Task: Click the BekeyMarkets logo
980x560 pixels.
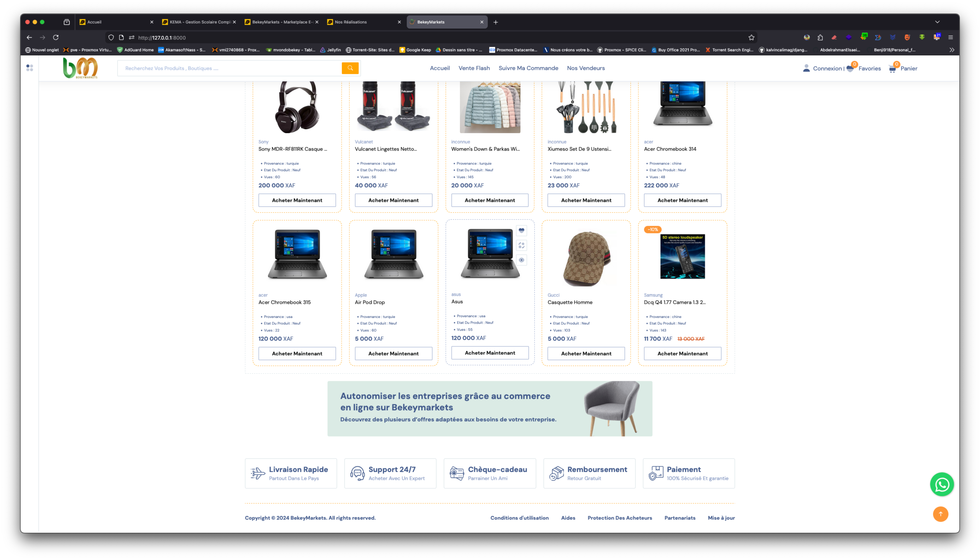Action: pos(80,68)
